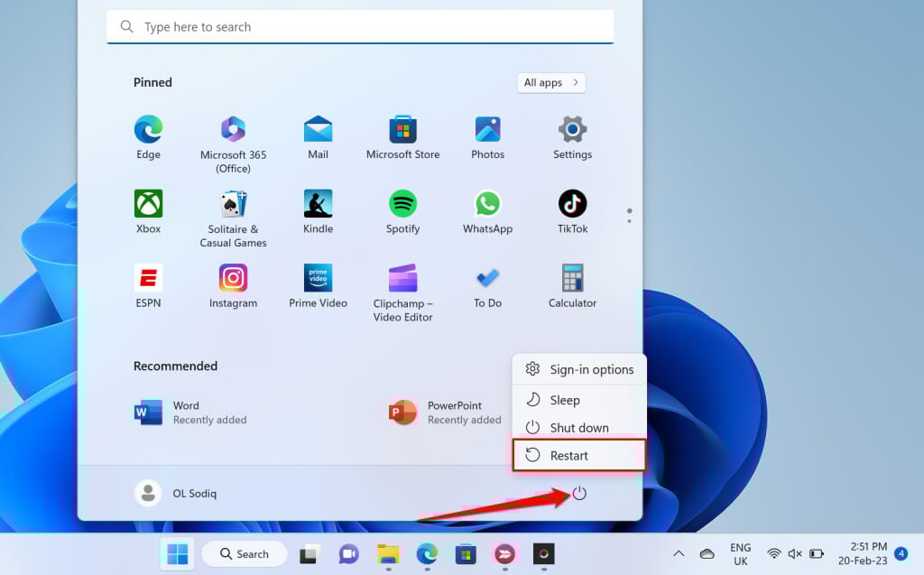Open Instagram

(x=233, y=286)
